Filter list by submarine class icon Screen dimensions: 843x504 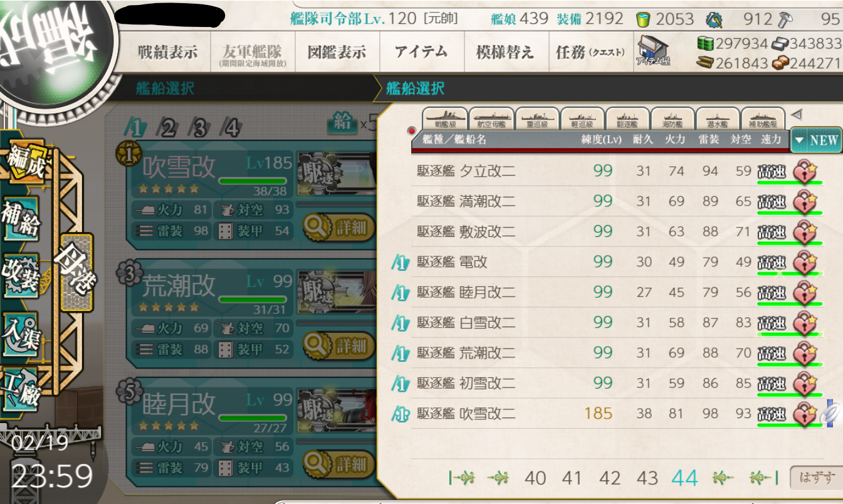click(716, 118)
